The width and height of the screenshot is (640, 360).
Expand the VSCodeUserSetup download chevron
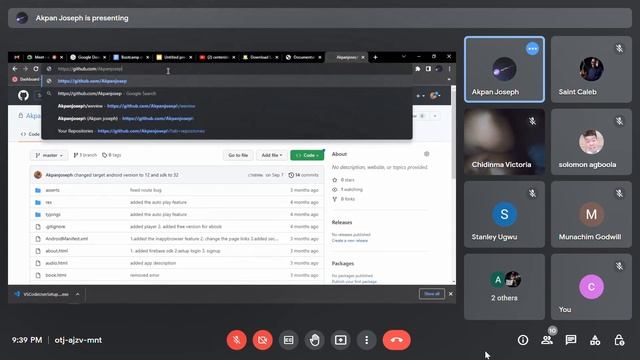coord(78,294)
